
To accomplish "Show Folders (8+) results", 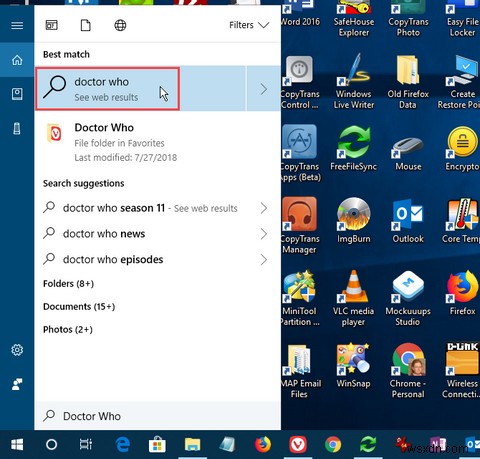I will point(68,284).
